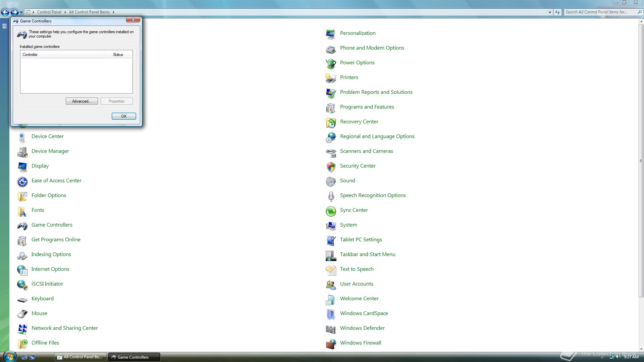644x362 pixels.
Task: Open the Ease of Access Center icon
Action: 22,181
